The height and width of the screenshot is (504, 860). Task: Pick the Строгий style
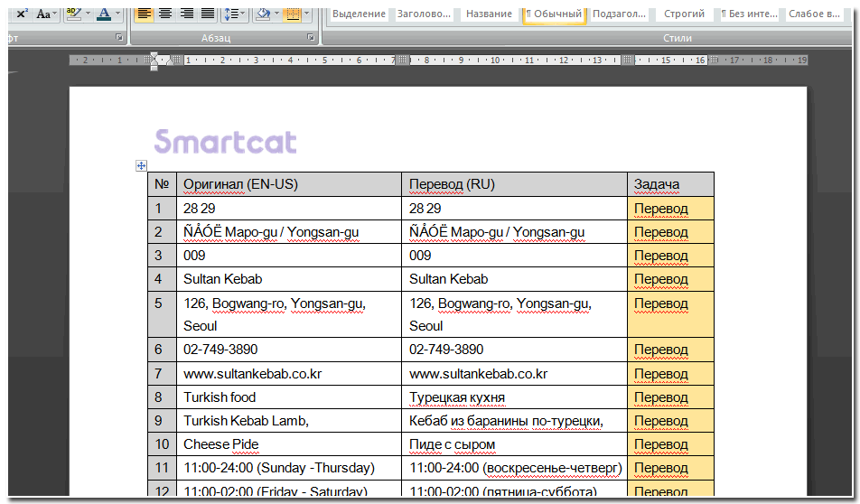point(684,14)
